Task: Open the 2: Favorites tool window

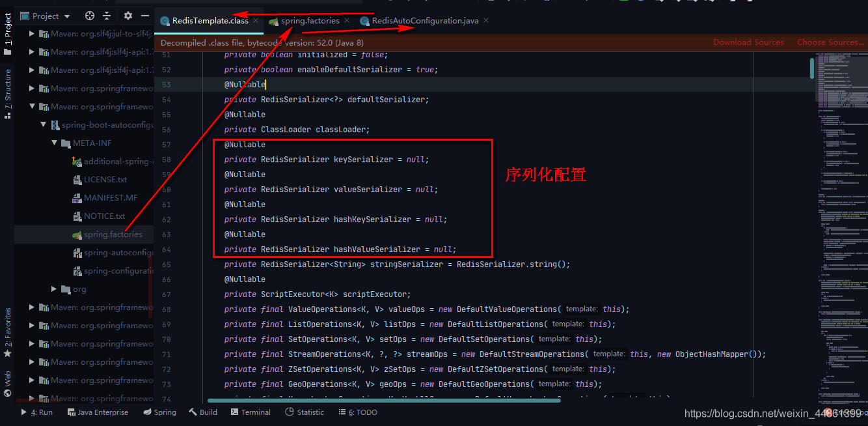Action: [8, 333]
